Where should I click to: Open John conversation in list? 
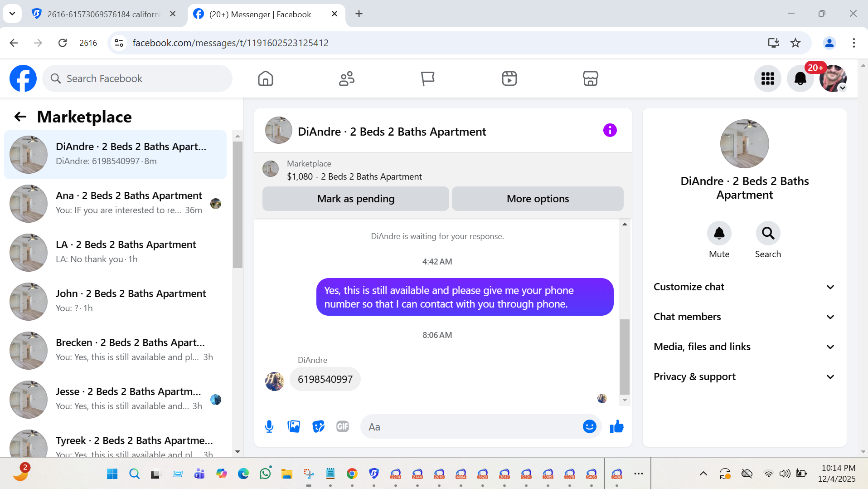point(116,301)
